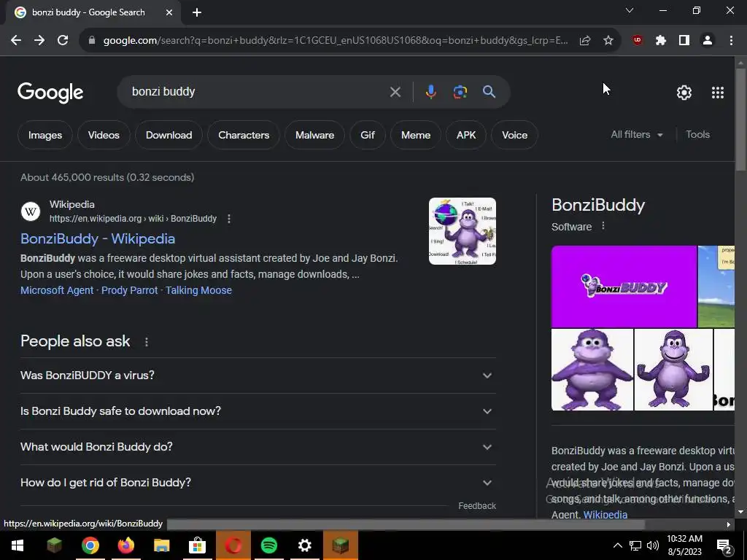Open the volume speaker icon in tray
747x560 pixels.
pos(653,545)
